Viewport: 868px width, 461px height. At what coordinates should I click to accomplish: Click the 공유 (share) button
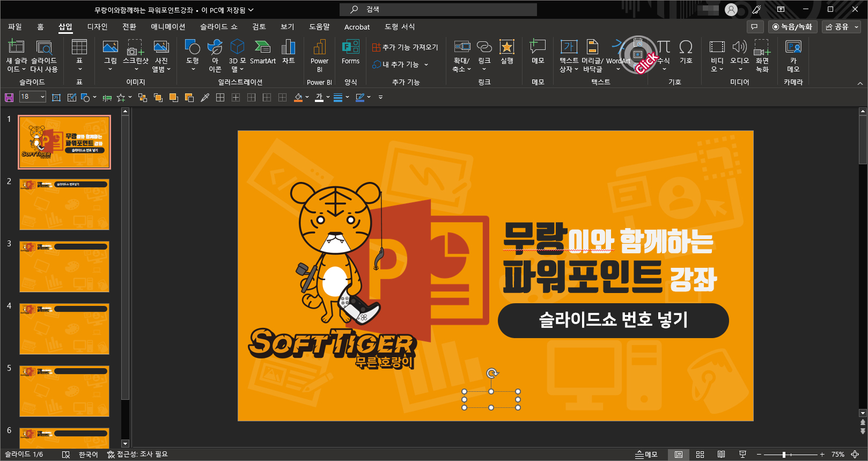[x=837, y=26]
